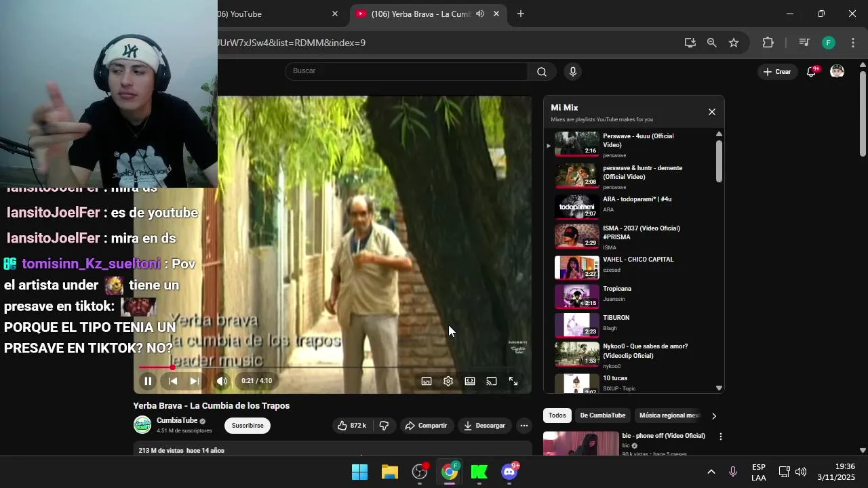Select the Todos filter chip

click(x=557, y=415)
